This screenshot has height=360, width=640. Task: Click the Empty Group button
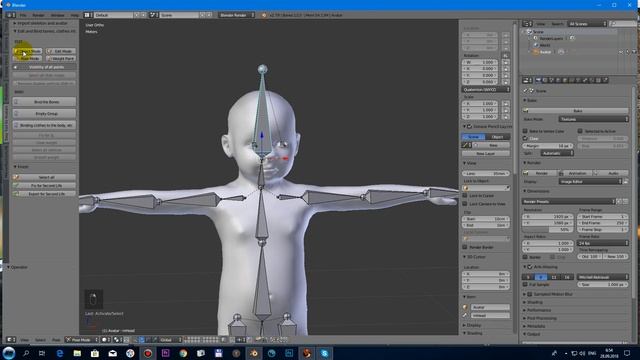click(44, 113)
